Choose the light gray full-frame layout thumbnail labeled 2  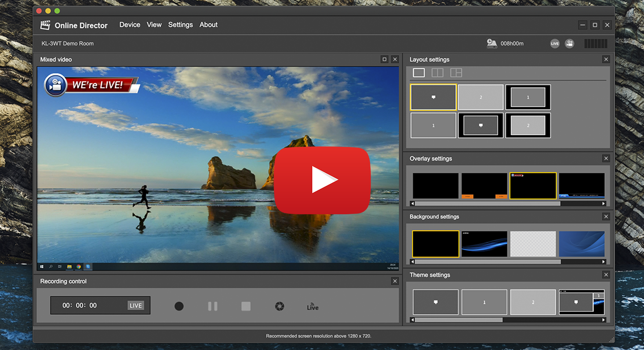pos(481,97)
